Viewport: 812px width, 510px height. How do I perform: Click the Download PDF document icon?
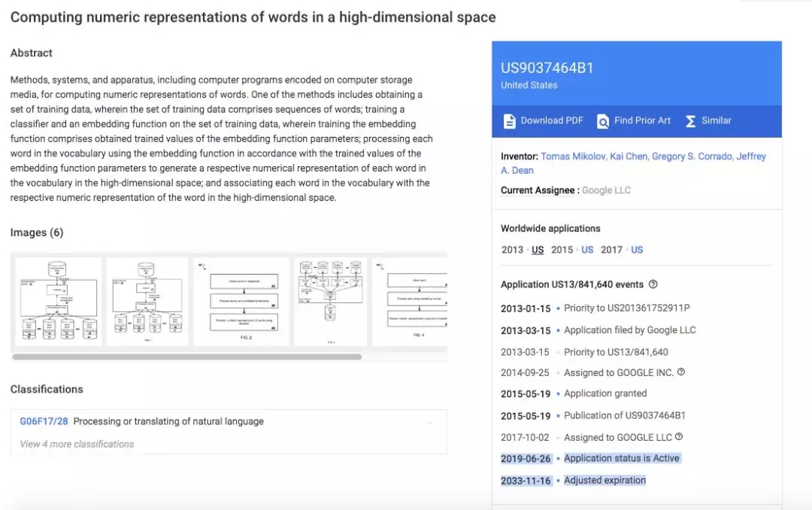510,121
